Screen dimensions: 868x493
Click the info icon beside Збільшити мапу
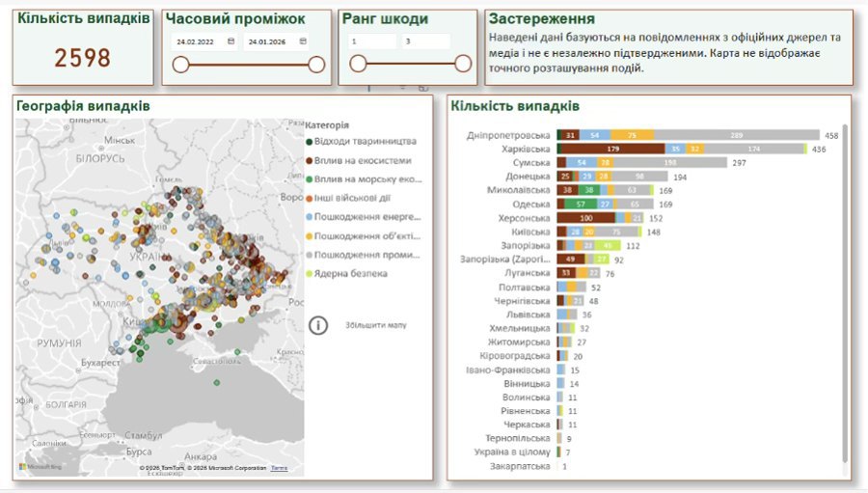[x=318, y=325]
